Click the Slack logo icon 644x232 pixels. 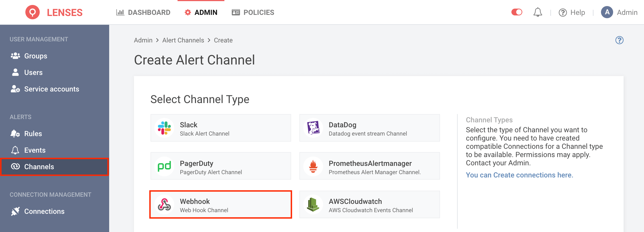coord(164,128)
